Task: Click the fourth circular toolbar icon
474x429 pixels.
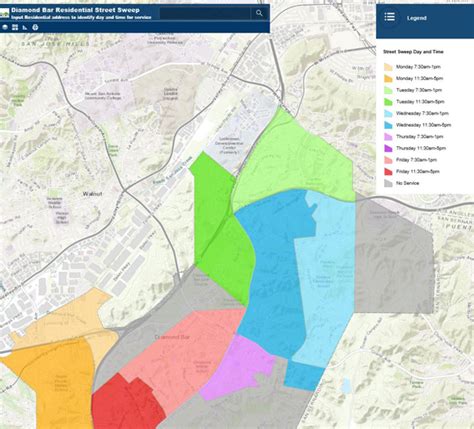Action: 35,27
